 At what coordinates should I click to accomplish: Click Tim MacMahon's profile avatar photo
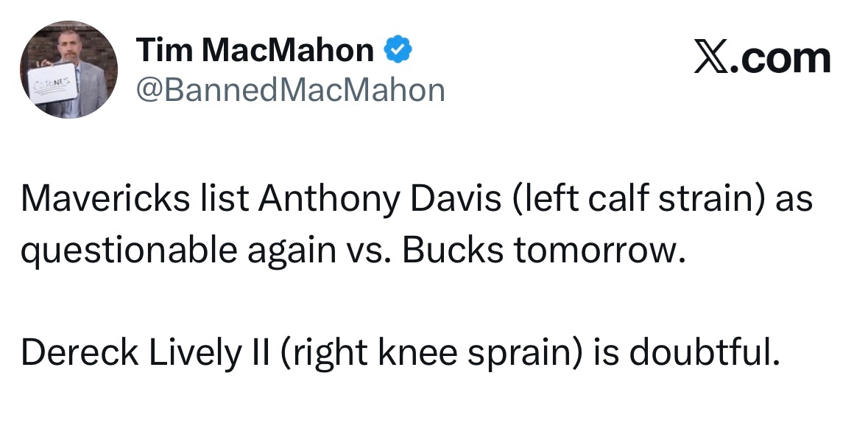click(68, 69)
